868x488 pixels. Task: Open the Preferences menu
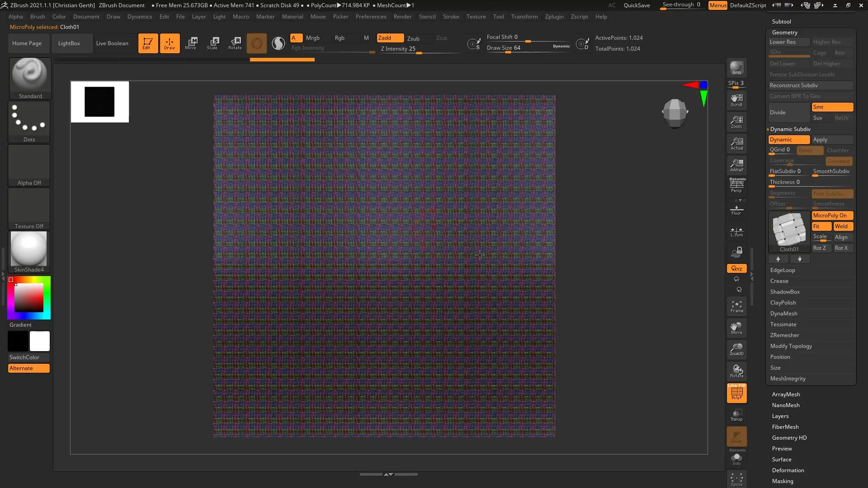point(371,17)
